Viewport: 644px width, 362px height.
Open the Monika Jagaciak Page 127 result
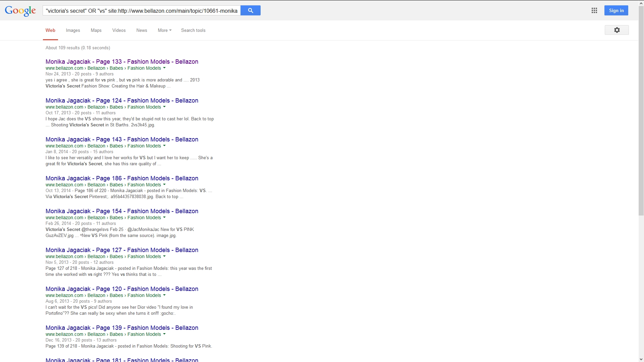[x=122, y=250]
